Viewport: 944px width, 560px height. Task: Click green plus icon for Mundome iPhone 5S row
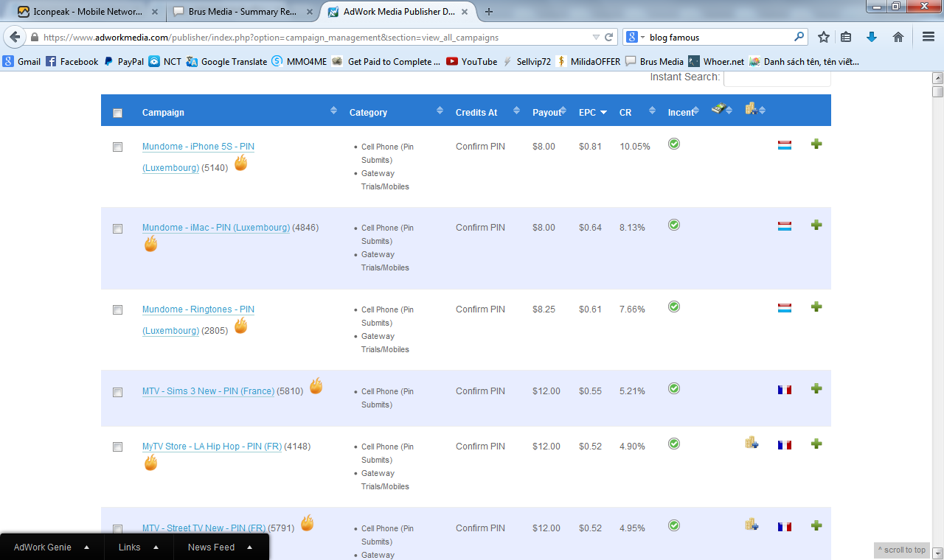pos(816,144)
